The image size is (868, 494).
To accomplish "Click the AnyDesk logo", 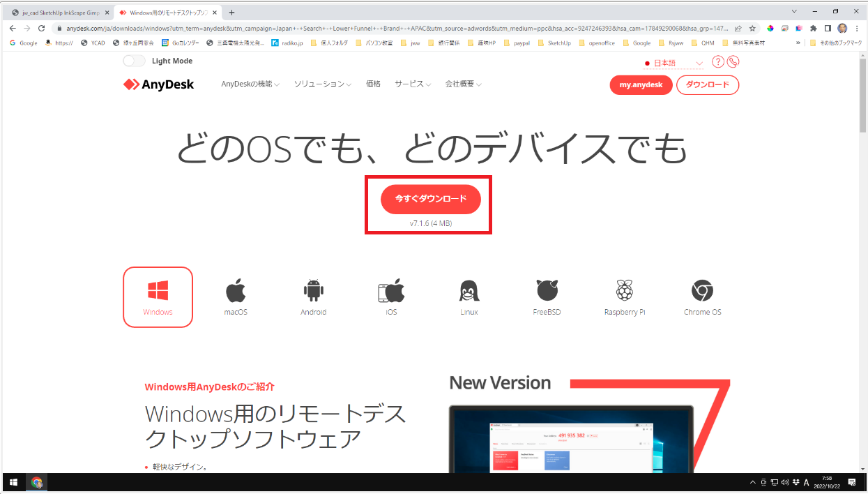I will point(159,84).
